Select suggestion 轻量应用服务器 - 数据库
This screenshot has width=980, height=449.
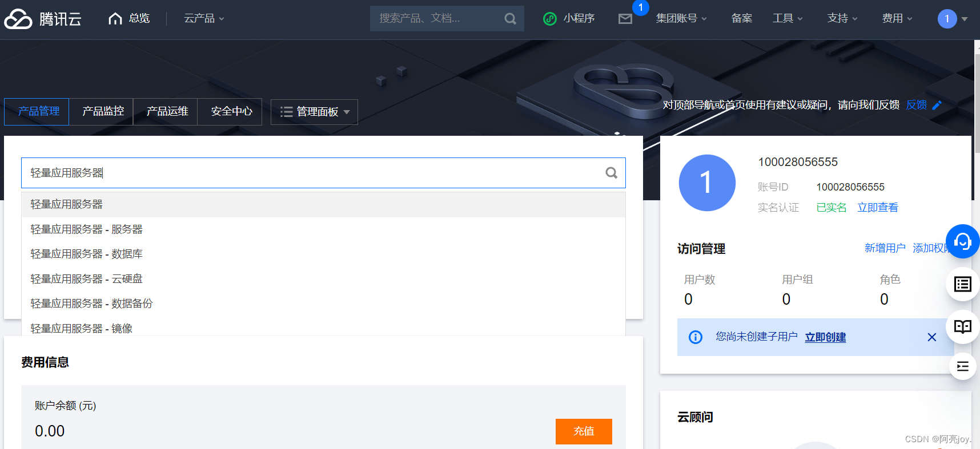(x=323, y=254)
